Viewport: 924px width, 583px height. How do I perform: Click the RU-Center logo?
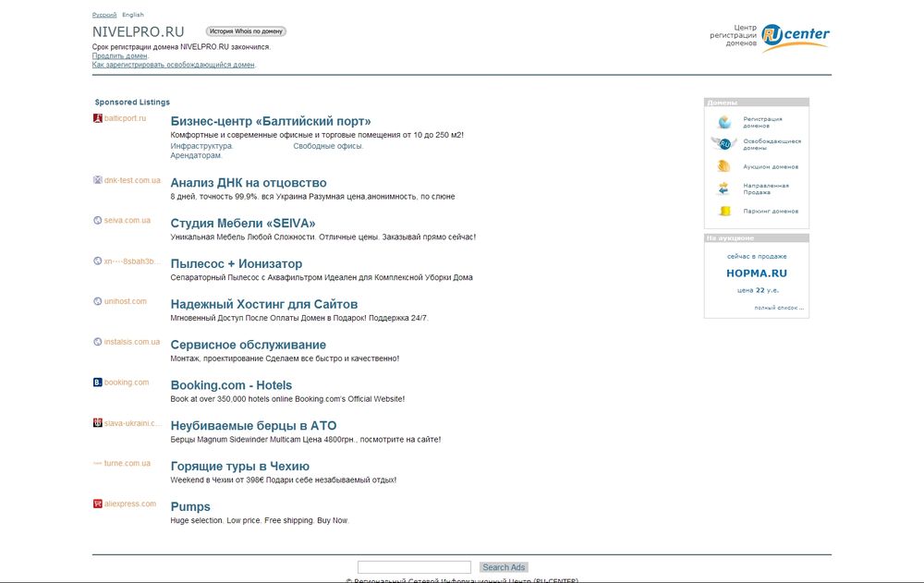point(795,37)
